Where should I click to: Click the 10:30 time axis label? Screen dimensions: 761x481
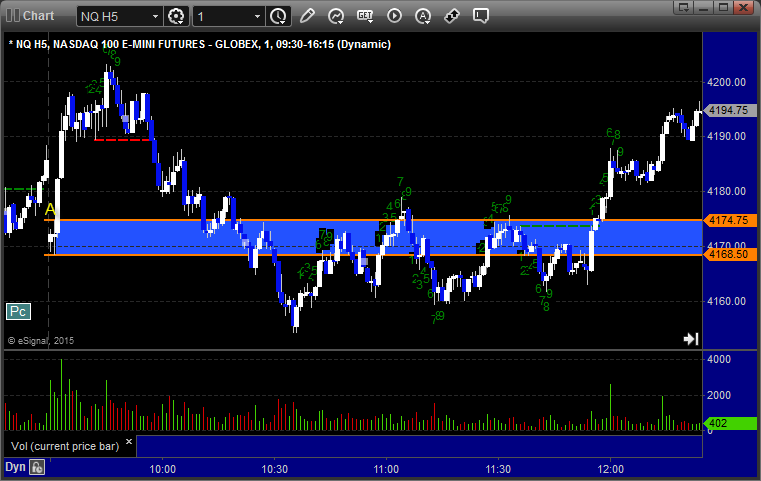pyautogui.click(x=275, y=469)
